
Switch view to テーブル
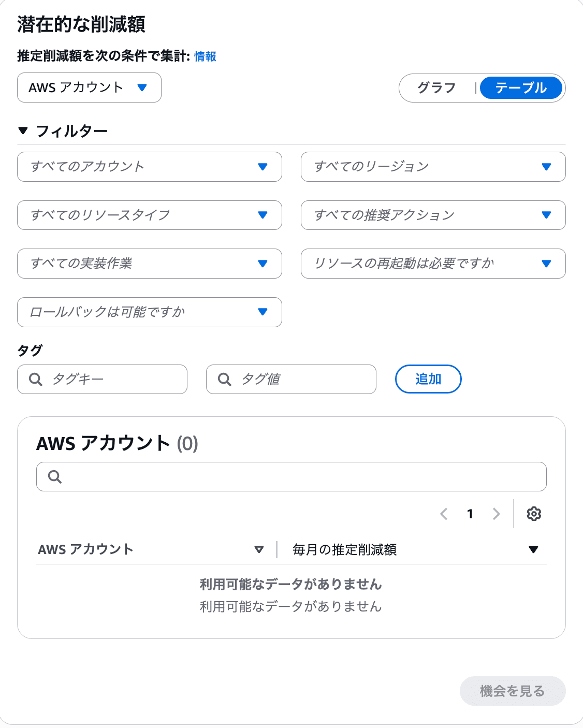[521, 88]
